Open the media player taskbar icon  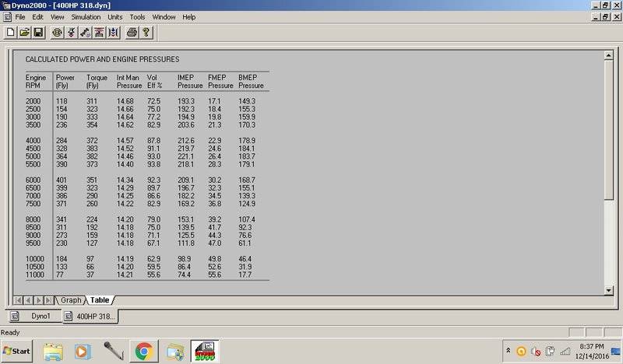click(x=82, y=352)
